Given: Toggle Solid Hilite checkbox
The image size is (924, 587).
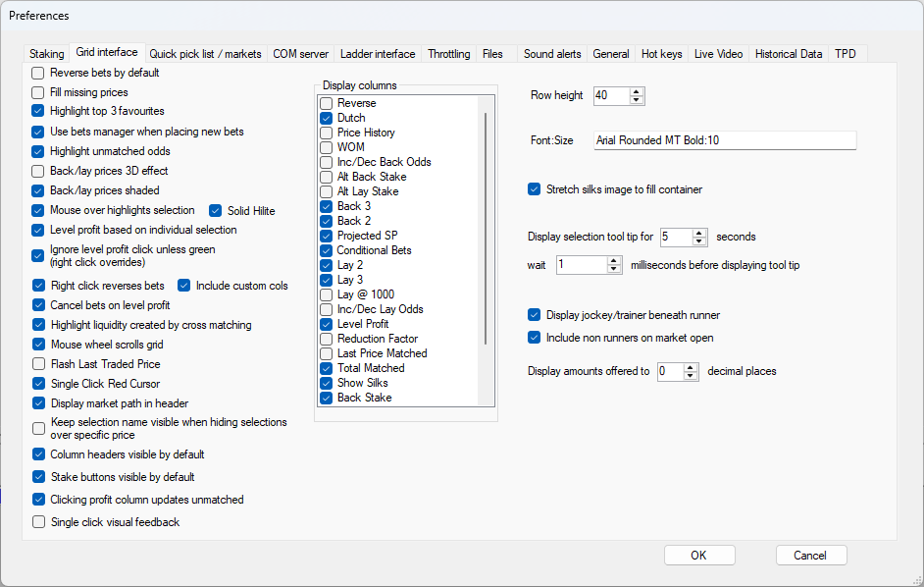Looking at the screenshot, I should [215, 211].
